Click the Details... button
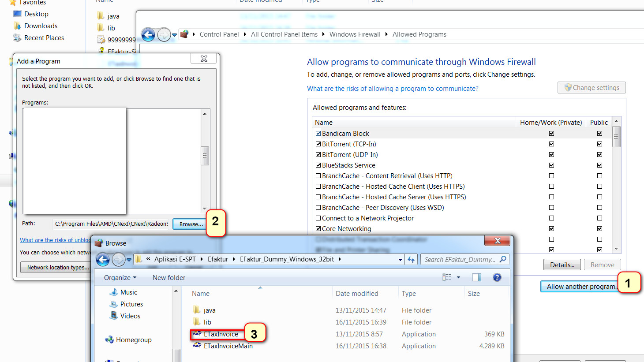The width and height of the screenshot is (644, 362). 562,265
